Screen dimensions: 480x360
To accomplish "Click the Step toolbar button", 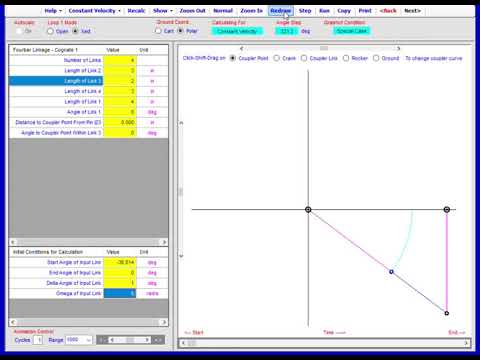I will tap(305, 11).
